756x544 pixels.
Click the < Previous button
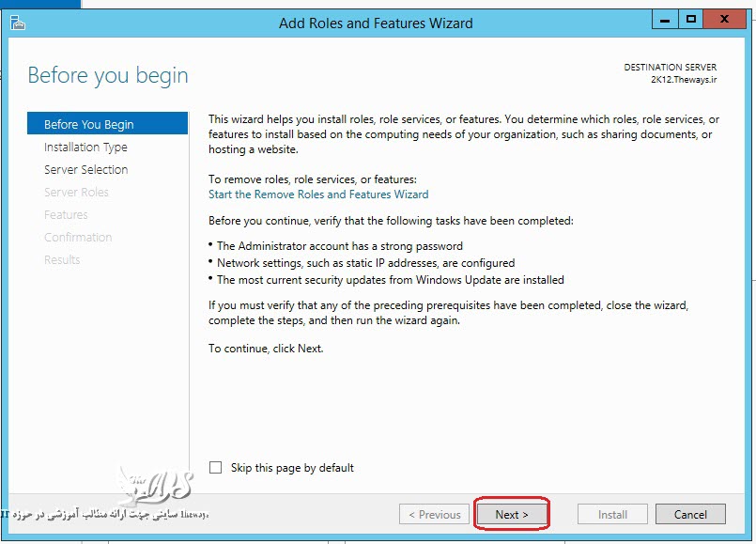tap(434, 514)
